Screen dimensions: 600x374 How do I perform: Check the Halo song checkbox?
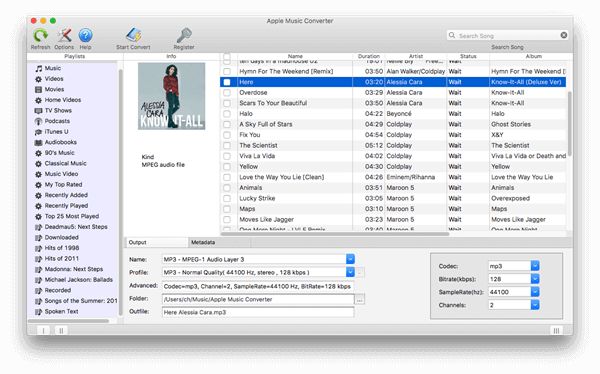227,114
